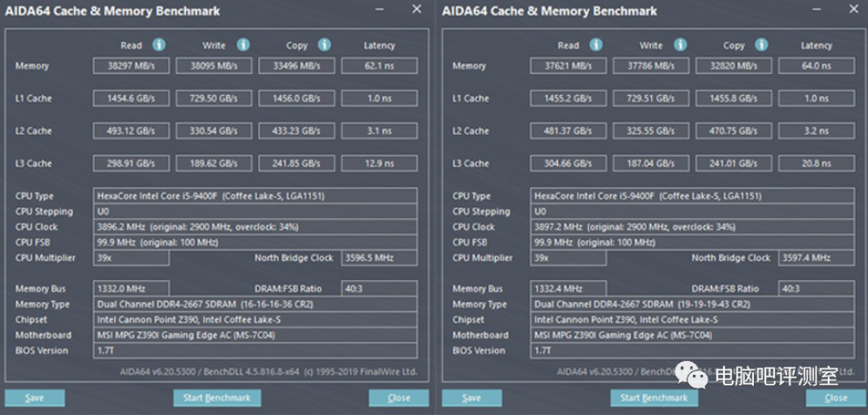
Task: Click Save button in left window
Action: click(35, 398)
